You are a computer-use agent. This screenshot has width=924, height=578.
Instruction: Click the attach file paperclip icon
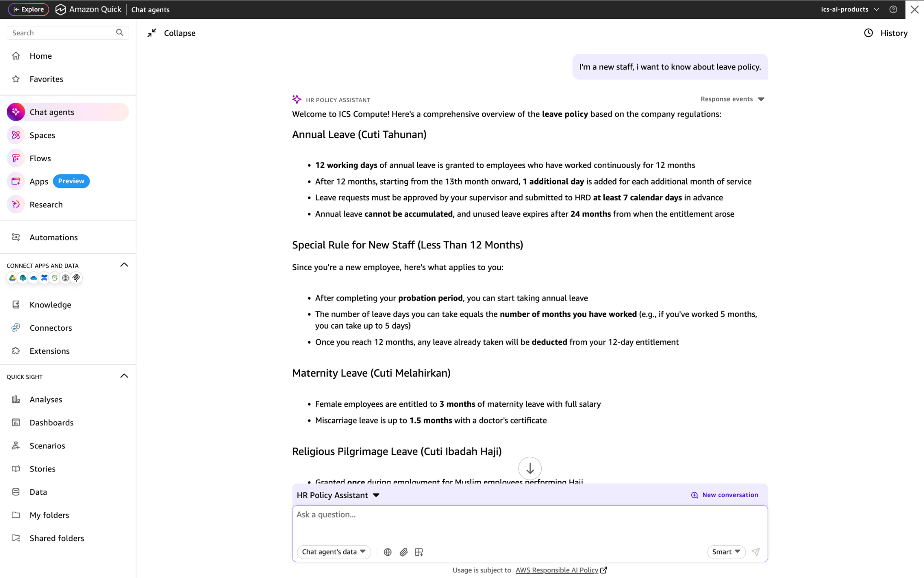click(404, 552)
